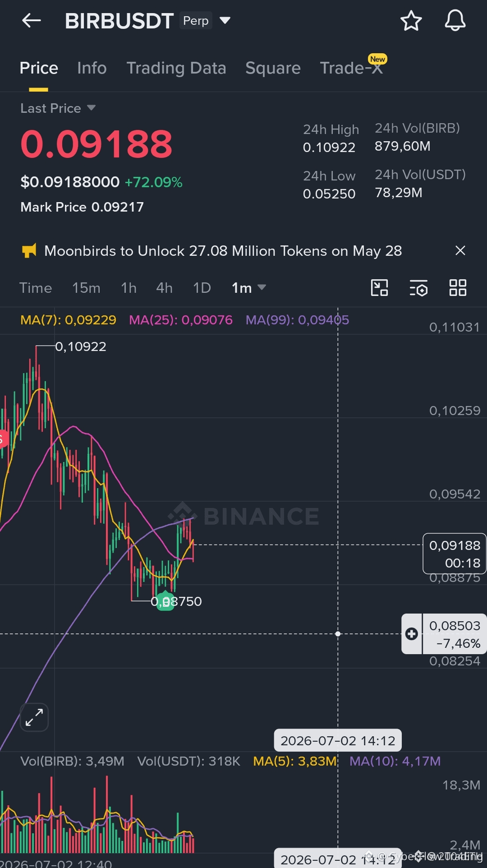Tap the Vol(USDT) 318K label
The image size is (487, 868).
[189, 762]
